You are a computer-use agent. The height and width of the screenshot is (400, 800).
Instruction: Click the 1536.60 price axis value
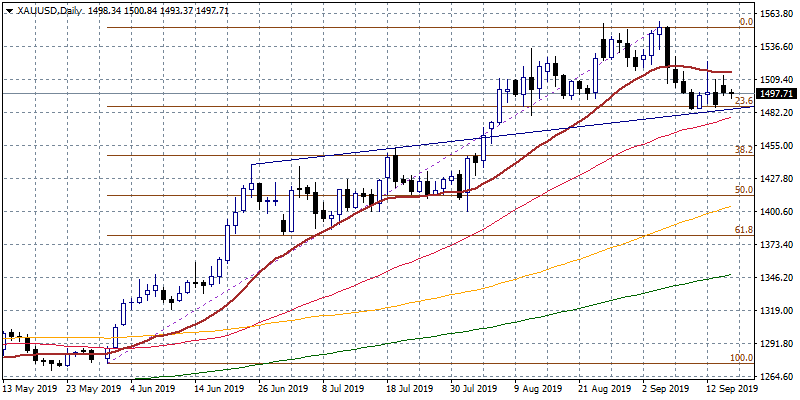tap(777, 46)
